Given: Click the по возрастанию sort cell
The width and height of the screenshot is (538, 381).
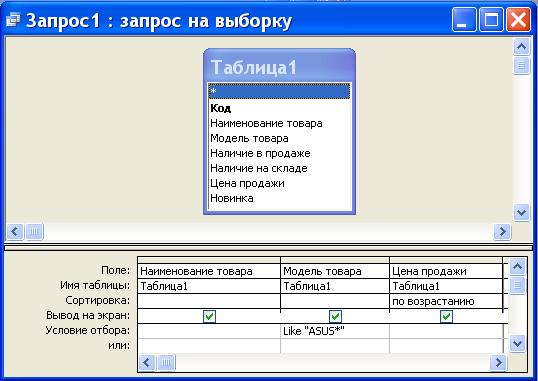Looking at the screenshot, I should tap(446, 301).
